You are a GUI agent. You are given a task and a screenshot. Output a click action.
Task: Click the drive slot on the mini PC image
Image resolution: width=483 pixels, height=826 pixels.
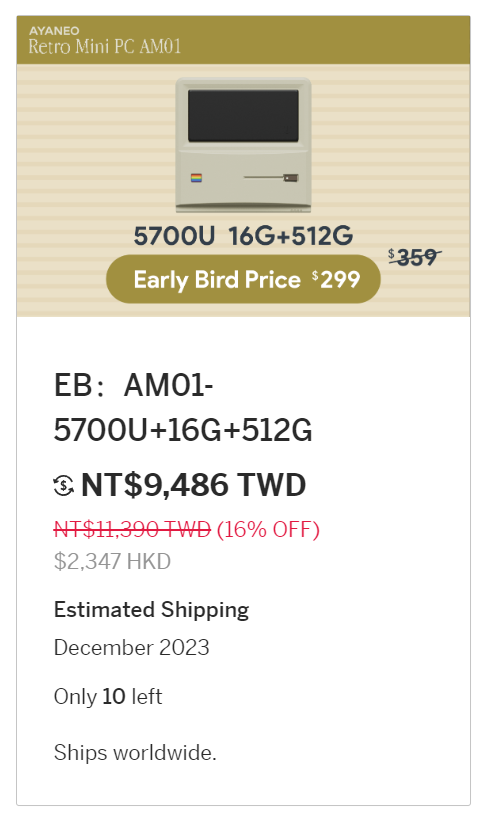point(271,178)
